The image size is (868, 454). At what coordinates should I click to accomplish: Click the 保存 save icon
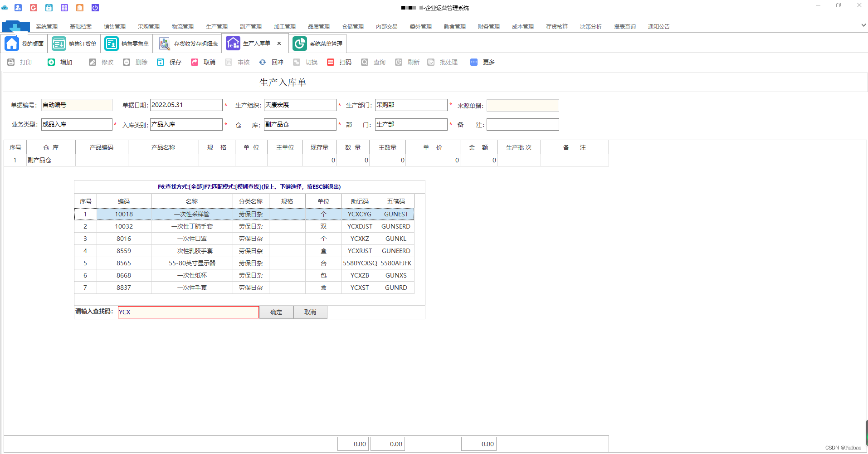pos(168,62)
